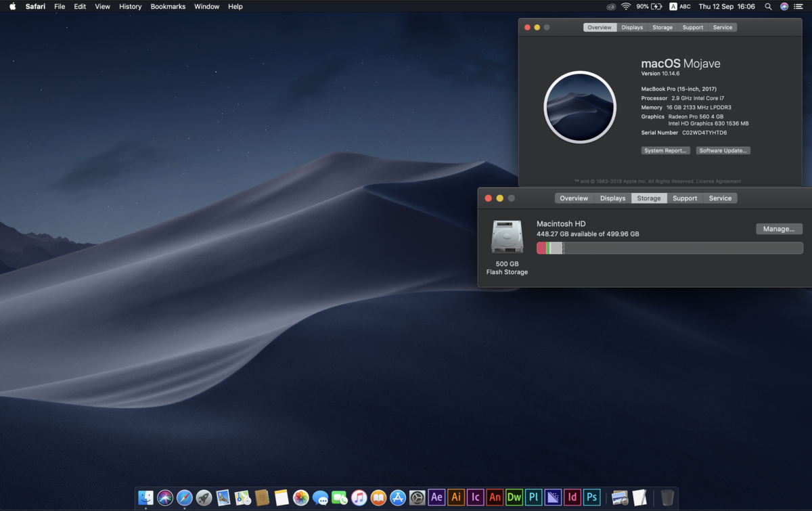
Task: Open Dreamweaver from the dock
Action: click(514, 497)
